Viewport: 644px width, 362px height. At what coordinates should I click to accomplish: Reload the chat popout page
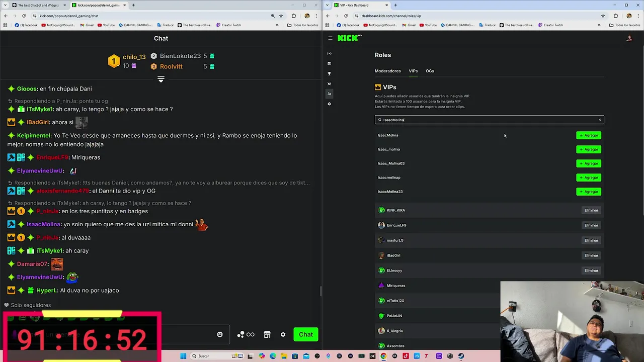point(24,16)
